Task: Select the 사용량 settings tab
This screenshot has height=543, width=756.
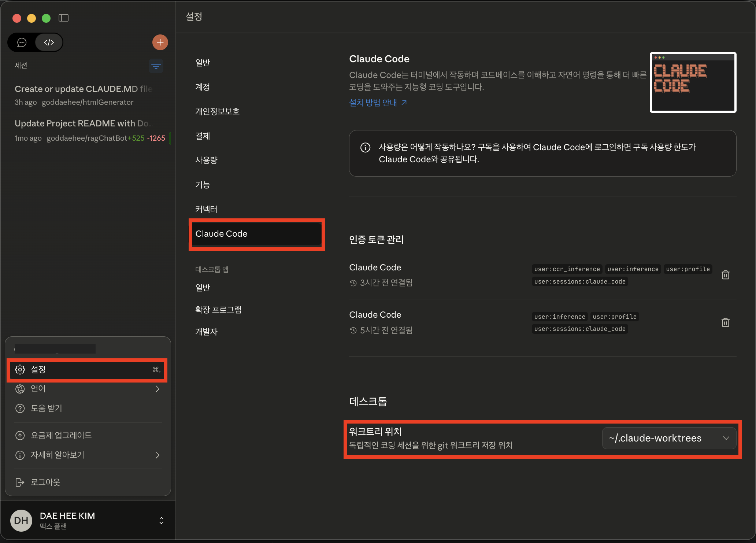Action: pyautogui.click(x=206, y=160)
